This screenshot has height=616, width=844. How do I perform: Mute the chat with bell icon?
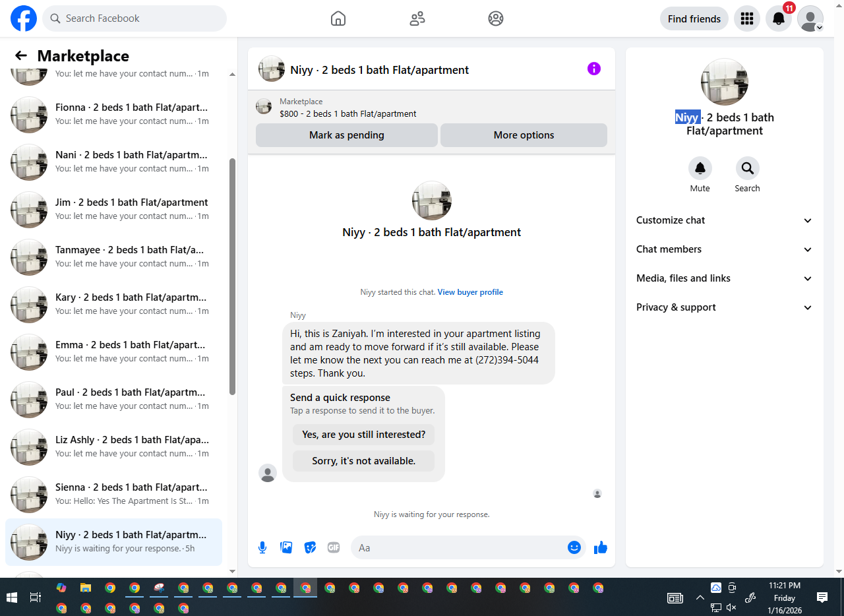coord(700,169)
